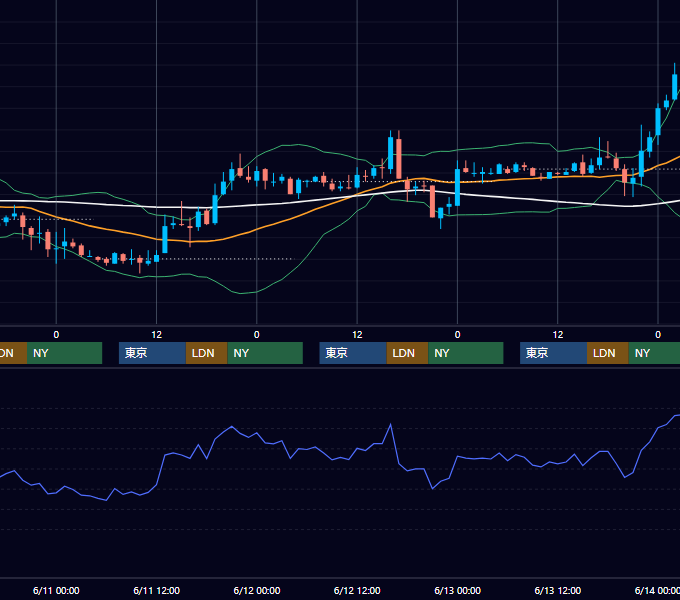Click the "0" hour tick for 6/12 midnight

point(257,335)
